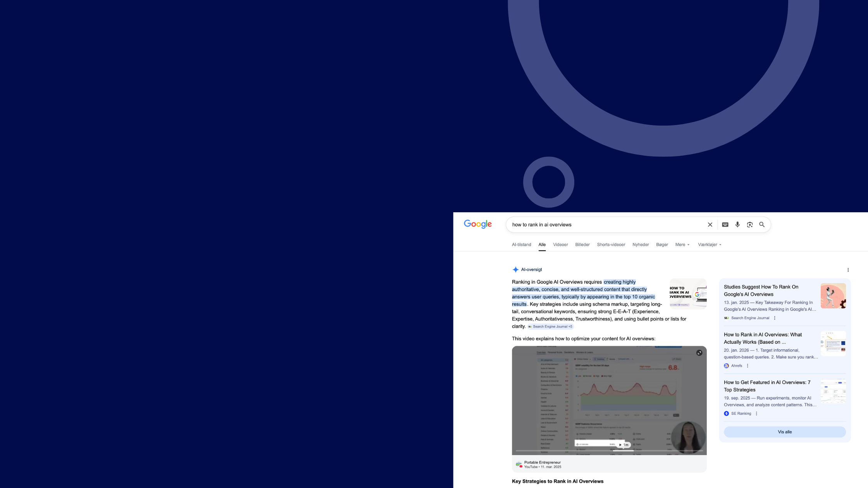
Task: Open Google Lens image search
Action: pyautogui.click(x=750, y=225)
